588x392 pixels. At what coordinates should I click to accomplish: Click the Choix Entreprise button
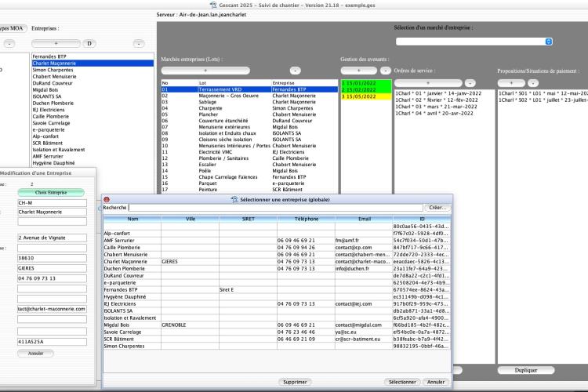(x=51, y=192)
